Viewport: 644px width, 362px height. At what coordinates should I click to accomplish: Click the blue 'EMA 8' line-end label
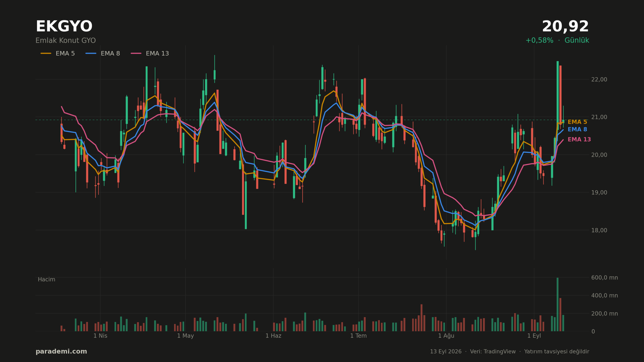coord(577,130)
